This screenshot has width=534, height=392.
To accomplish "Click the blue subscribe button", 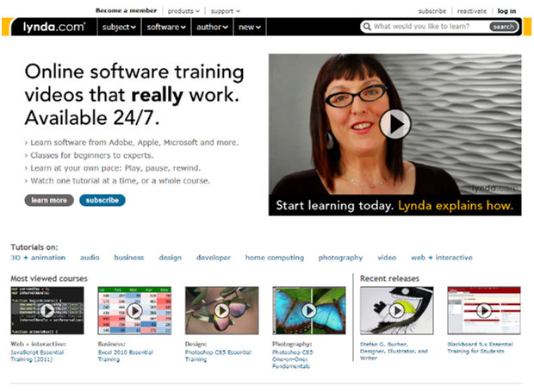I will 102,200.
